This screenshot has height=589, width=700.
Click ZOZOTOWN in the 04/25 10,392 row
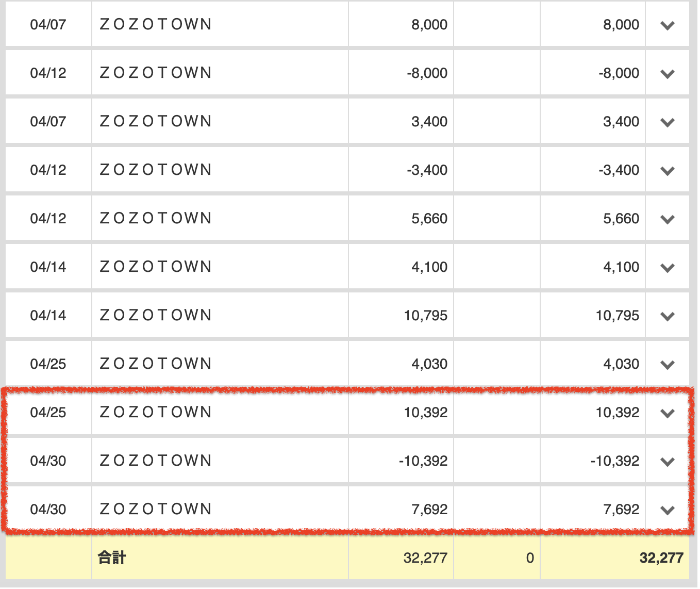[155, 412]
